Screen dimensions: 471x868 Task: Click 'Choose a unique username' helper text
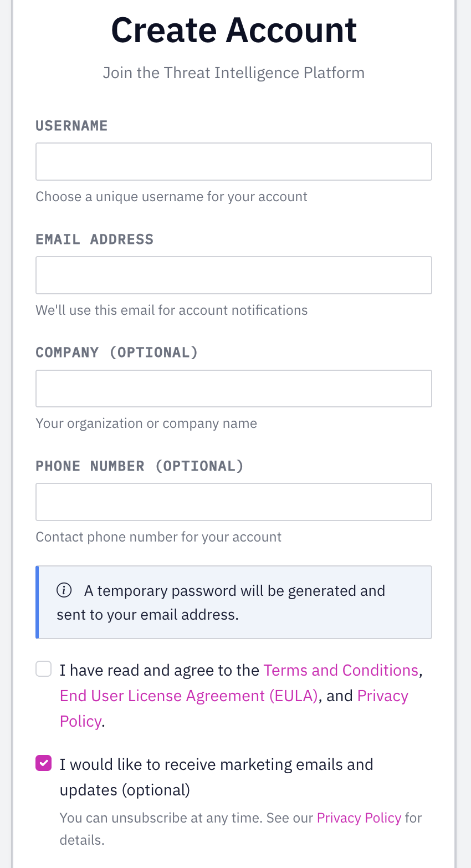tap(171, 197)
